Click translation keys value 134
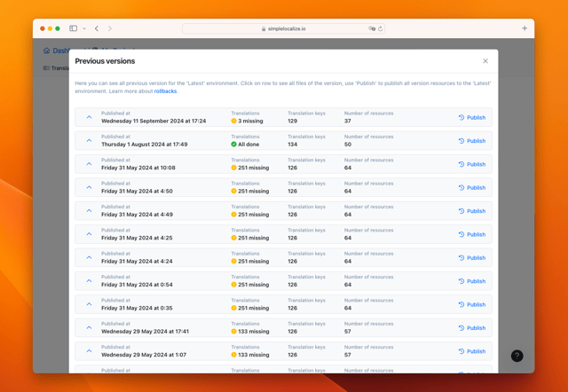Viewport: 568px width, 392px height. tap(292, 145)
